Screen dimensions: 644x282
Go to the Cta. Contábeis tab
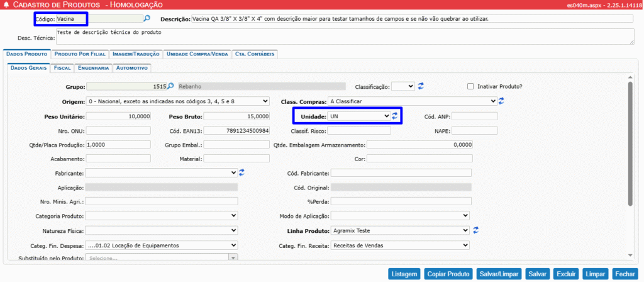255,54
